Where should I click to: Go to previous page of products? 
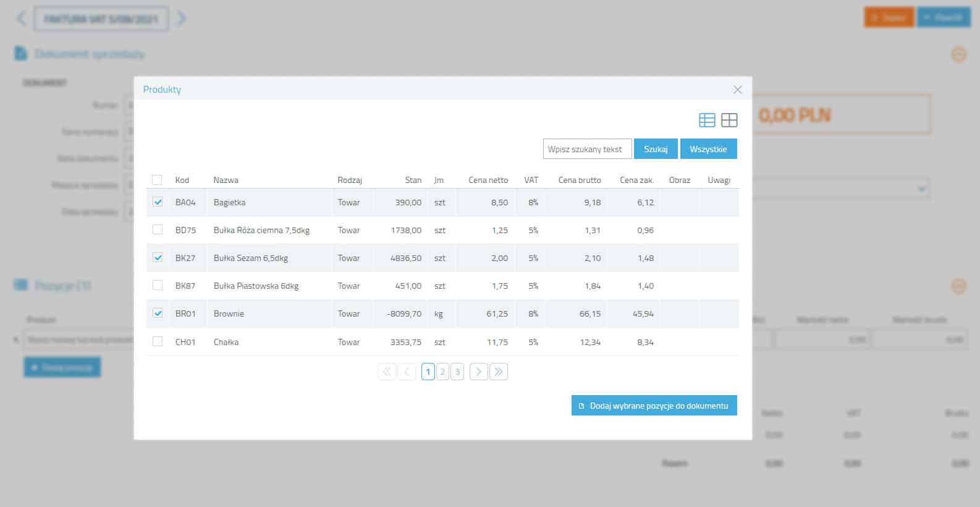tap(407, 372)
